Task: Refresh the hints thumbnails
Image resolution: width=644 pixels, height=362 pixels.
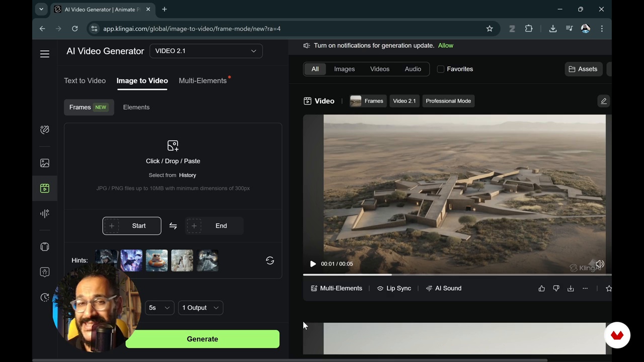Action: point(270,260)
